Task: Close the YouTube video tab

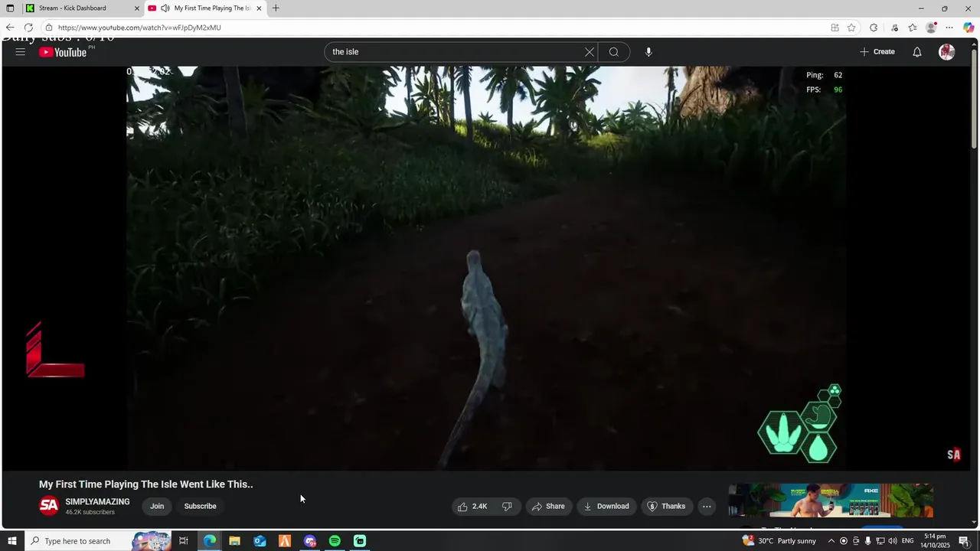Action: point(259,8)
